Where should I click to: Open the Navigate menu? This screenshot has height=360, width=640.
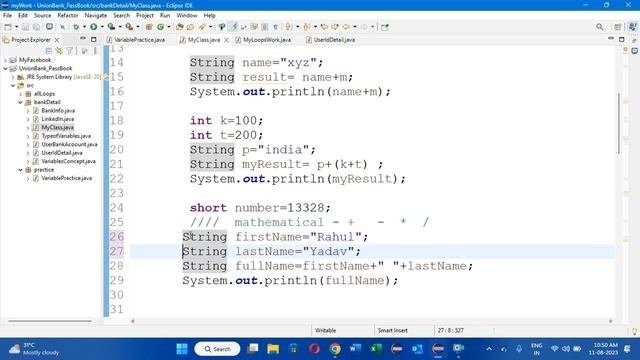coord(96,16)
